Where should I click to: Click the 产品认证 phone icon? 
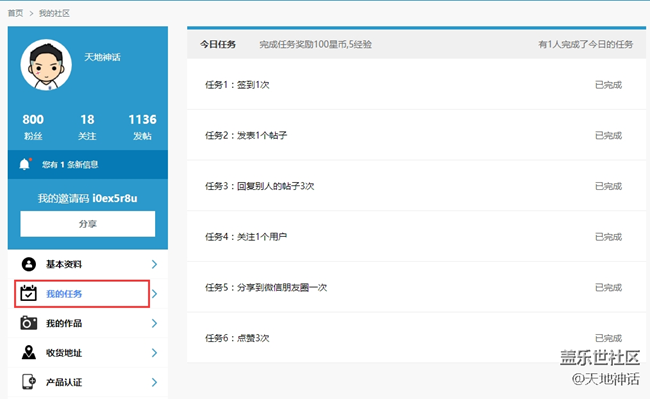pyautogui.click(x=29, y=382)
